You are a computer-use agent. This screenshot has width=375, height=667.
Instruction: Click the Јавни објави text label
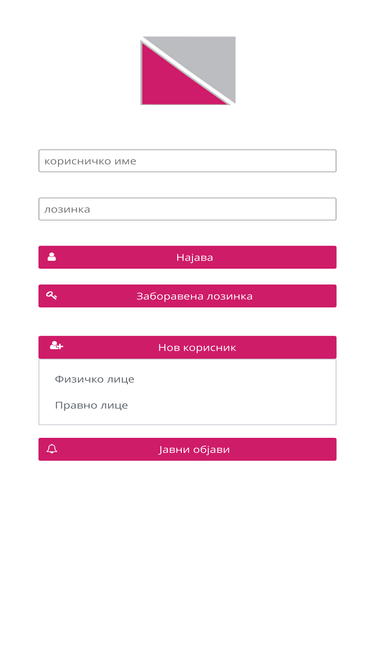click(x=194, y=450)
